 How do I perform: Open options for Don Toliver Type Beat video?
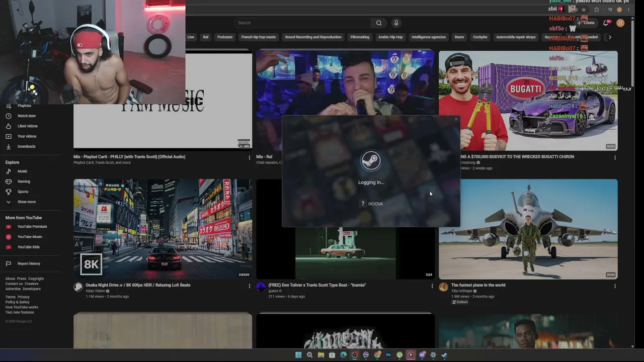[x=432, y=286]
